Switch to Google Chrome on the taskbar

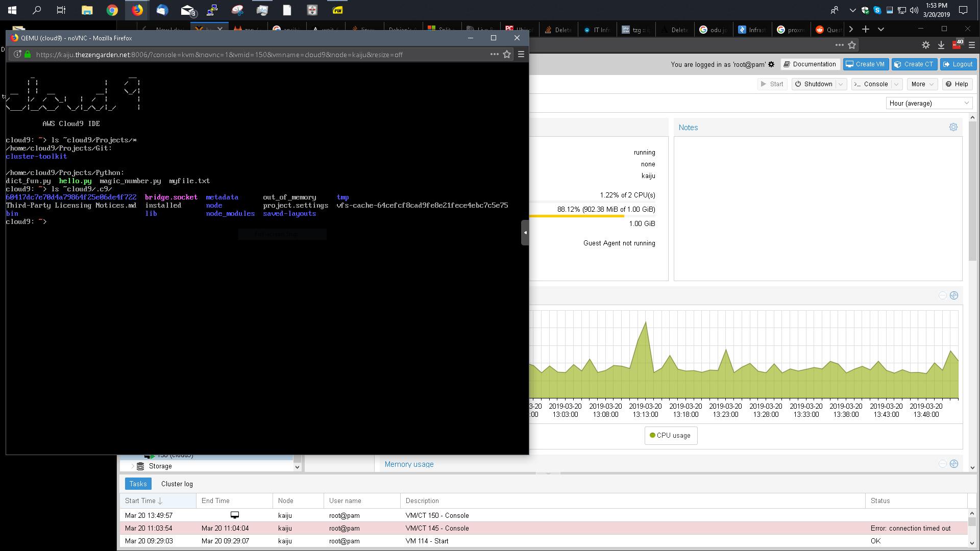(x=112, y=10)
